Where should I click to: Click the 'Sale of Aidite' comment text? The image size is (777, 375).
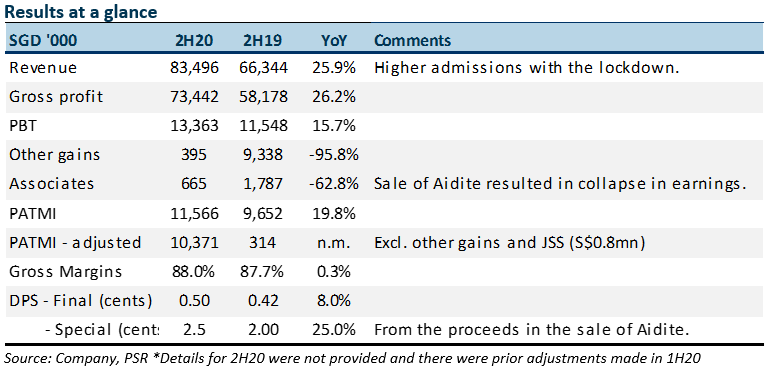click(560, 184)
